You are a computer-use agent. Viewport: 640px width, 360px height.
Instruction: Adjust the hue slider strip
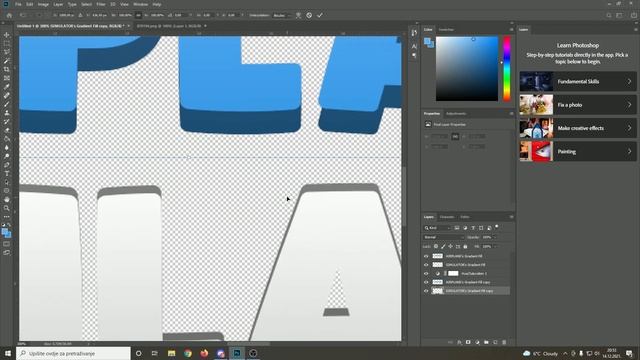(x=507, y=69)
